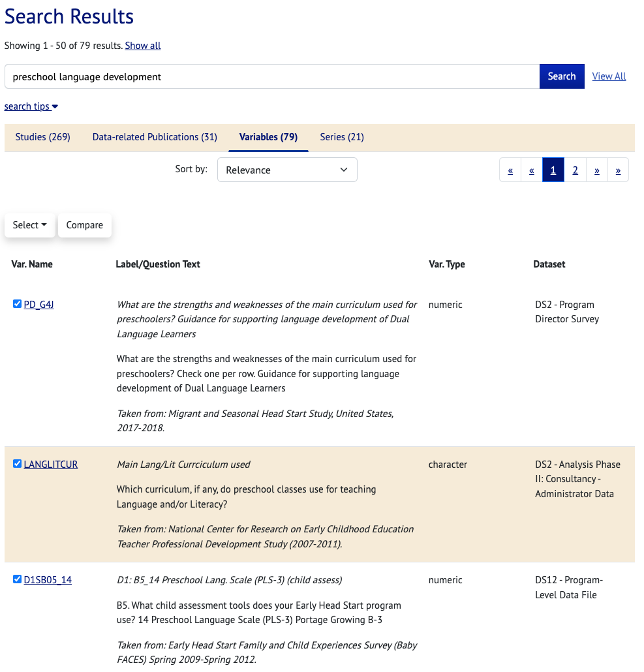Screen dimensions: 644x672
Task: Go to the previous results page
Action: click(532, 170)
